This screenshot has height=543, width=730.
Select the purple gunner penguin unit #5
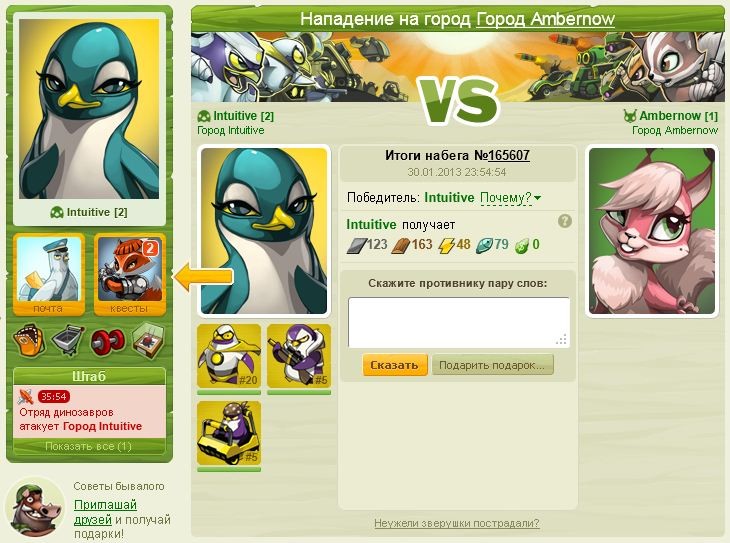click(299, 356)
